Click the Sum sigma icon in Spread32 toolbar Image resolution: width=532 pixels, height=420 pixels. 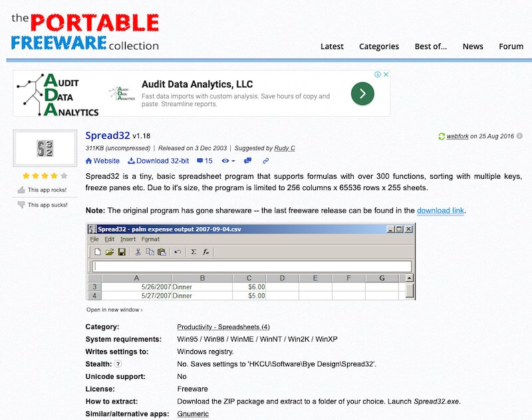coord(194,252)
